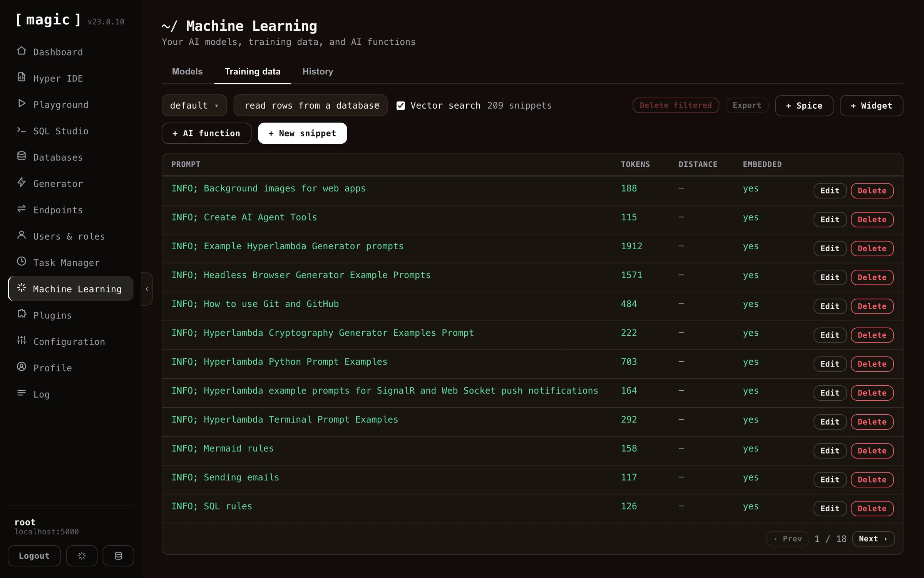The height and width of the screenshot is (578, 924).
Task: Click Logout
Action: click(34, 556)
